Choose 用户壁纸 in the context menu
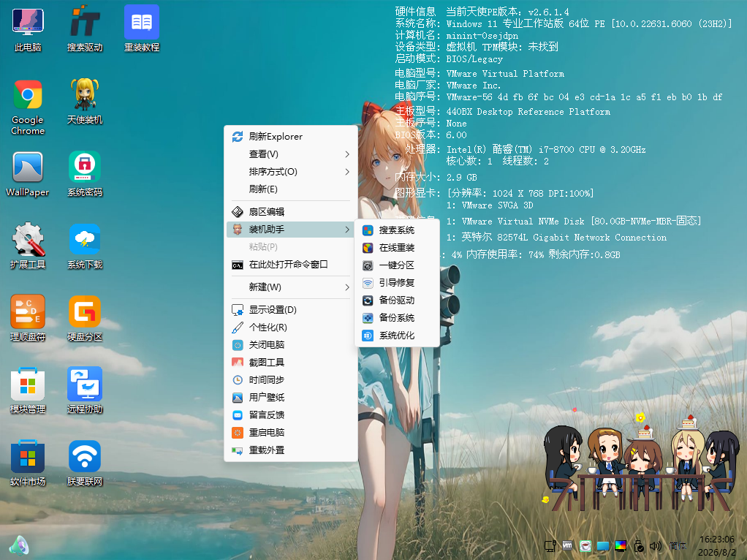 291,398
